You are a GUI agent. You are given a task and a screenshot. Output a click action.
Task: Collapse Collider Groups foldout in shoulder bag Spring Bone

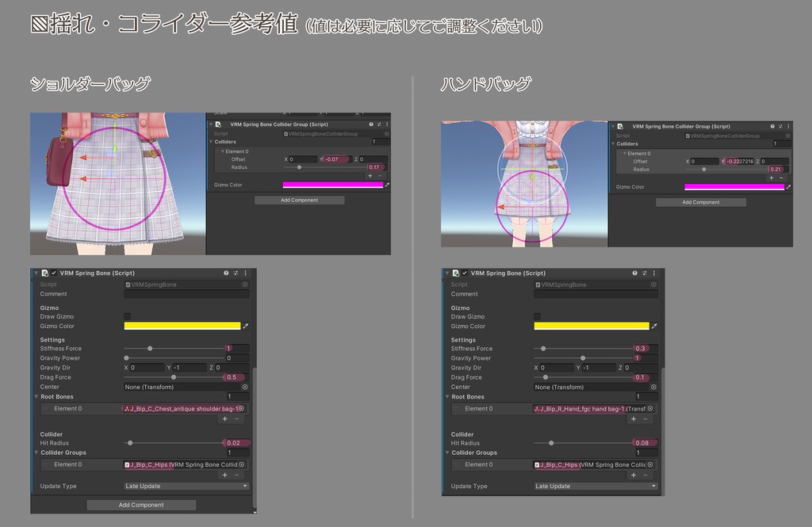(36, 453)
